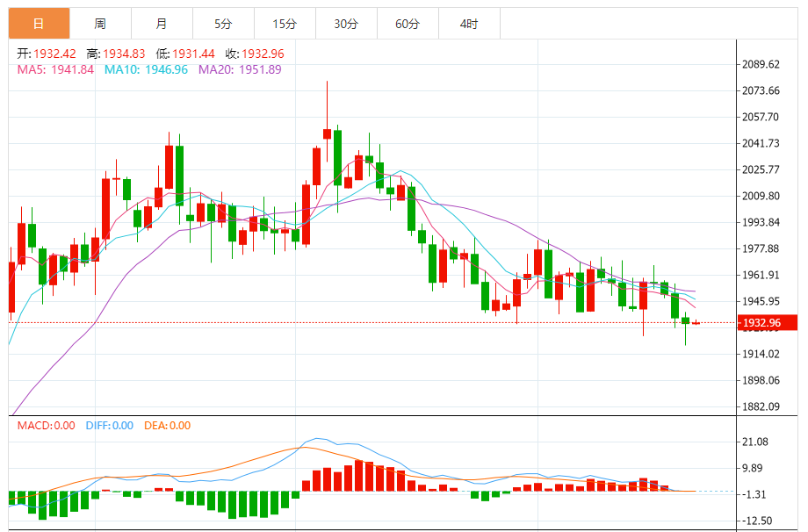The image size is (808, 532).
Task: Click the low price 1931.44 value
Action: [x=193, y=54]
